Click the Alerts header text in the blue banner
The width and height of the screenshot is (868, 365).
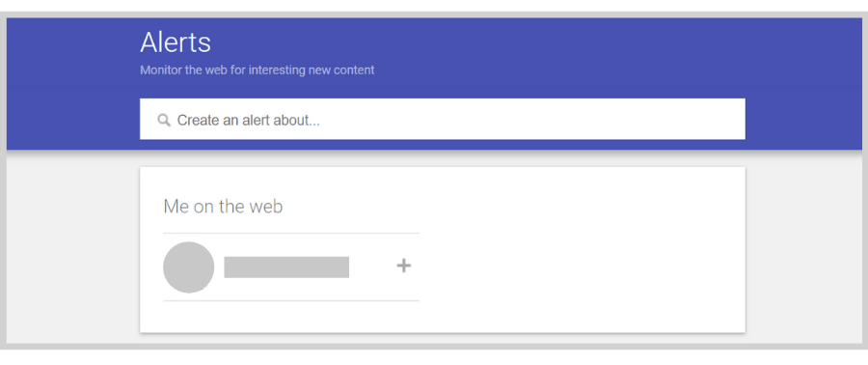coord(176,42)
